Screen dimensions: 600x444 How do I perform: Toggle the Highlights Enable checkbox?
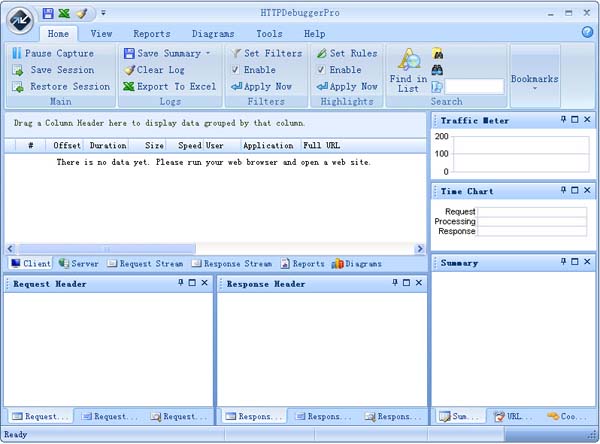(x=321, y=70)
